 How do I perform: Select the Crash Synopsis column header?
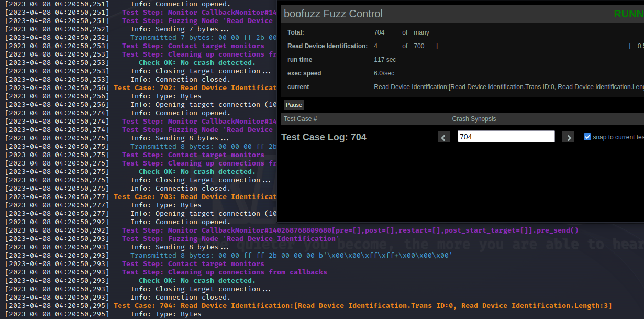pos(473,119)
